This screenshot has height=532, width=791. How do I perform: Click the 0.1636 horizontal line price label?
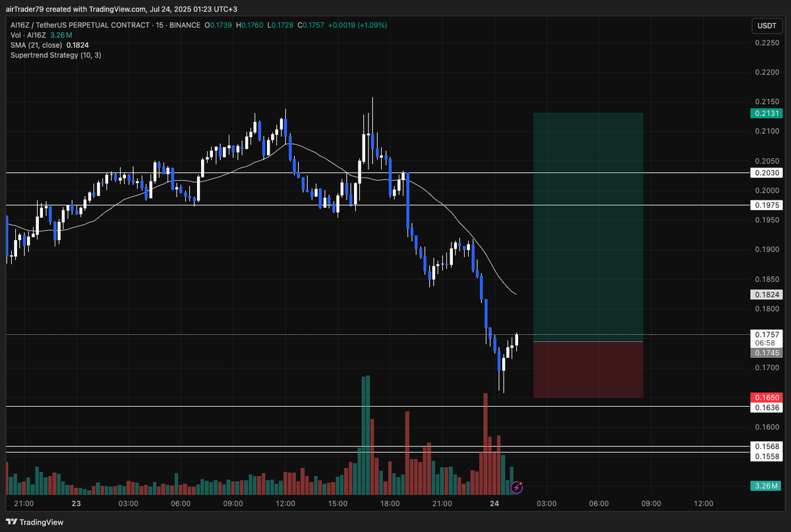[766, 407]
